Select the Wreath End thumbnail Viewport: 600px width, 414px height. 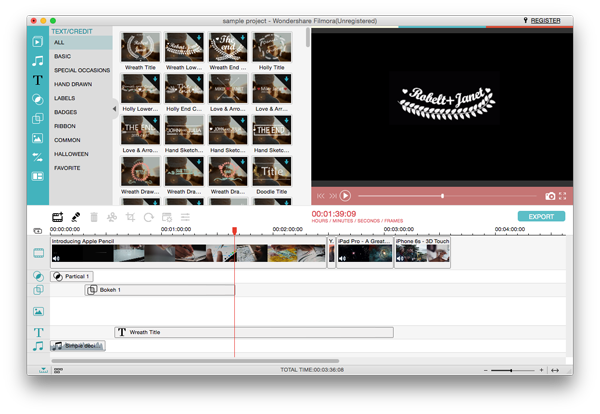[228, 47]
